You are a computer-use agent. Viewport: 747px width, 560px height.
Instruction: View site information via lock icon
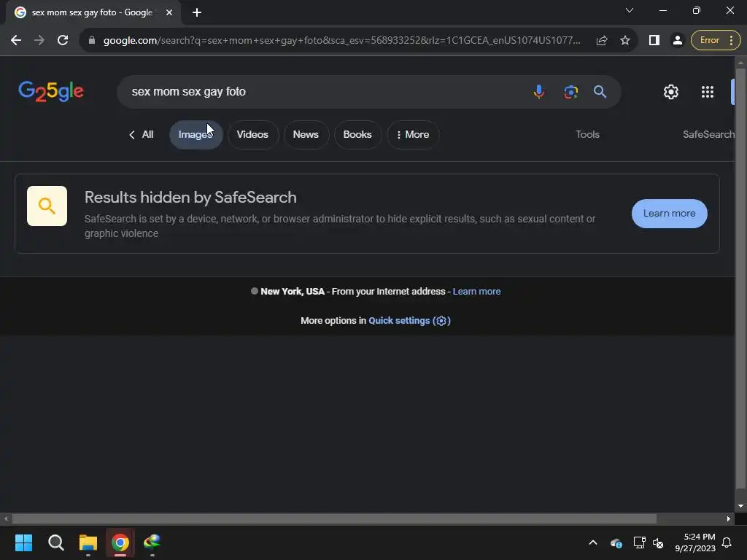(92, 41)
